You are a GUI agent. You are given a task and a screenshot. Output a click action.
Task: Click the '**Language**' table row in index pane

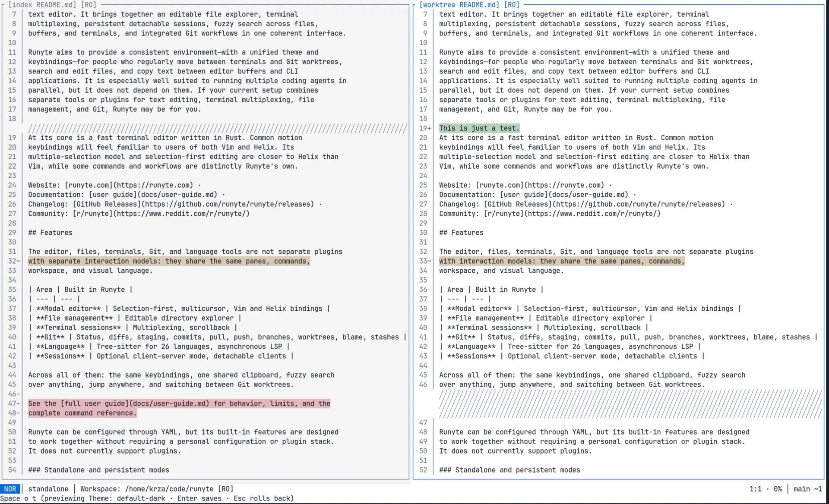click(159, 346)
